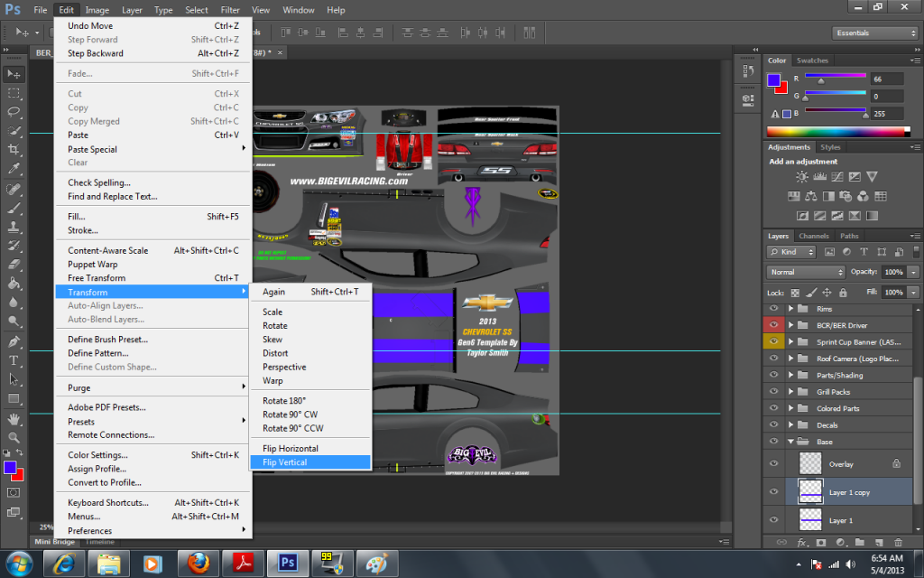Hide the Rims group
This screenshot has height=578, width=924.
point(773,309)
